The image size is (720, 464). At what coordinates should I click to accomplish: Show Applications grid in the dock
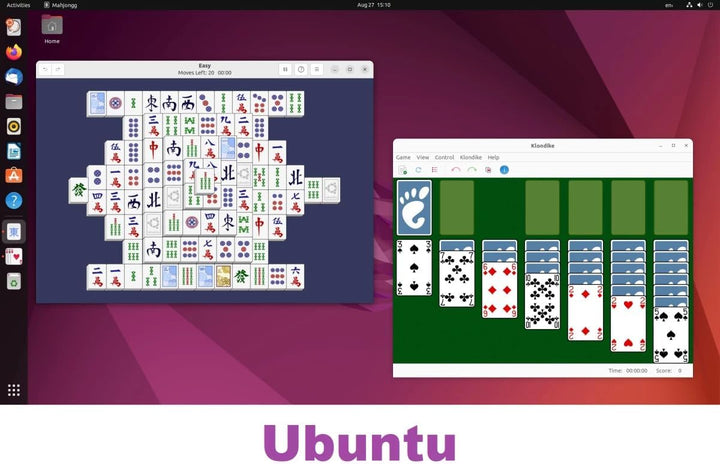pyautogui.click(x=14, y=390)
